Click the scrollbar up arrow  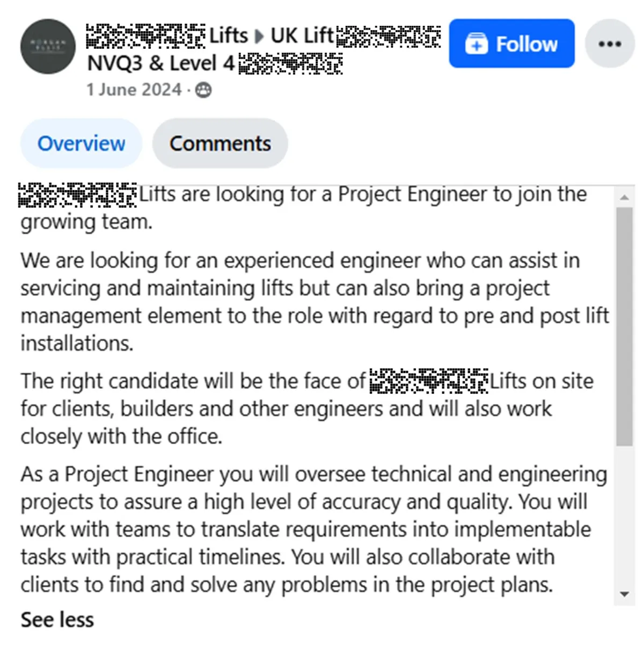click(x=624, y=197)
